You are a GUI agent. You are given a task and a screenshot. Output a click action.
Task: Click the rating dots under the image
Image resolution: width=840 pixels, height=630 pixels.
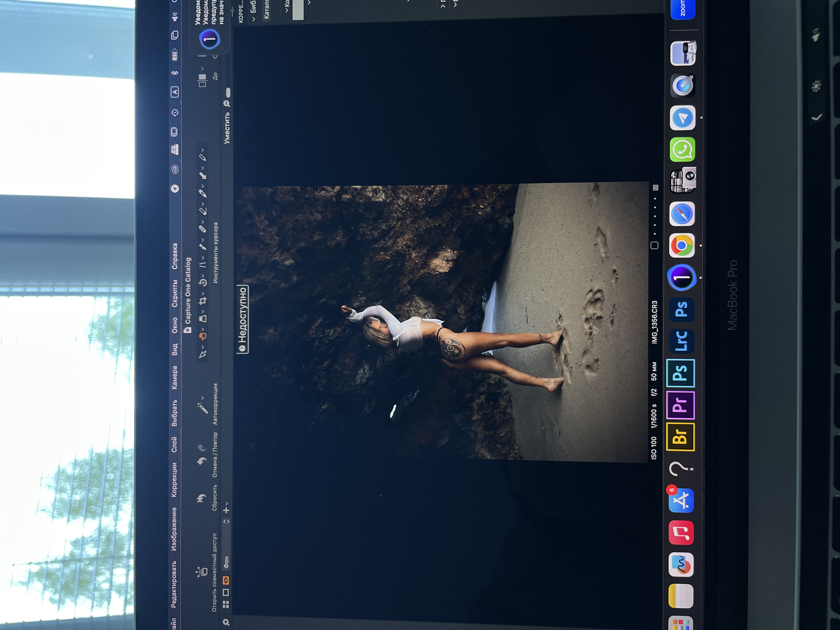(x=654, y=216)
